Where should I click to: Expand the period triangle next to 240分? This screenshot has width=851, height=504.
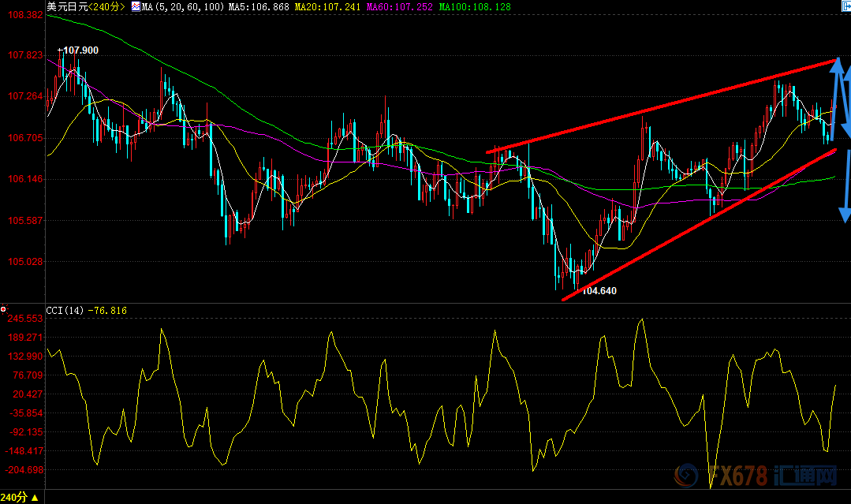tap(34, 497)
